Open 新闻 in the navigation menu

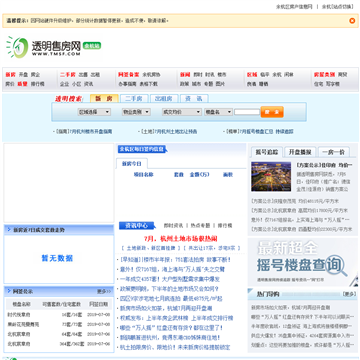pyautogui.click(x=185, y=75)
